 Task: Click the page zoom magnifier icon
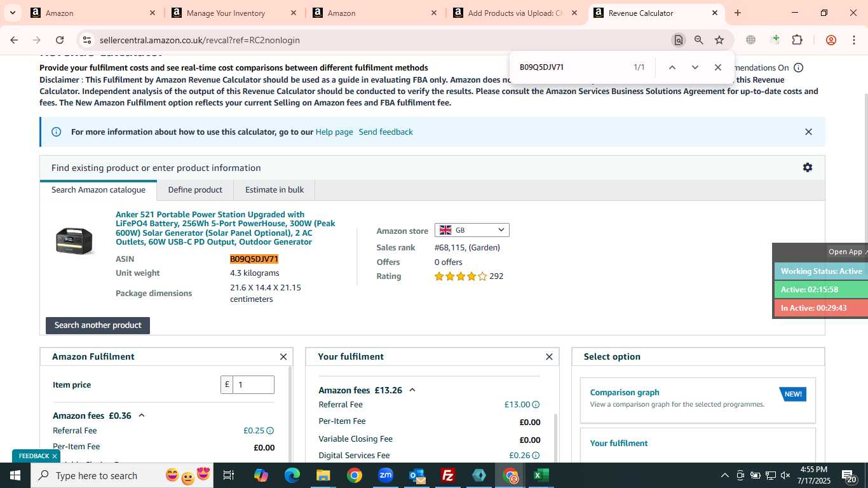pos(699,40)
